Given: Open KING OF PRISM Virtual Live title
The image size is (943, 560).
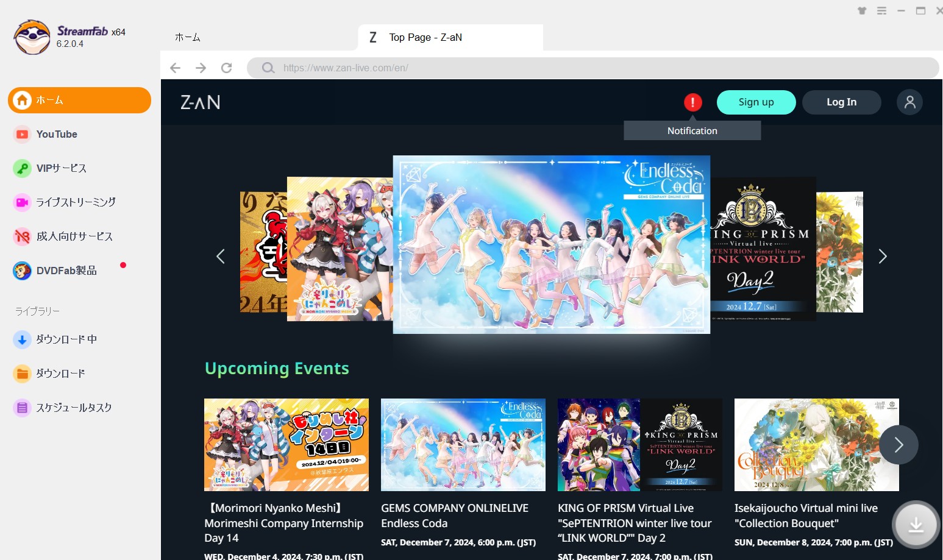Looking at the screenshot, I should [x=635, y=523].
